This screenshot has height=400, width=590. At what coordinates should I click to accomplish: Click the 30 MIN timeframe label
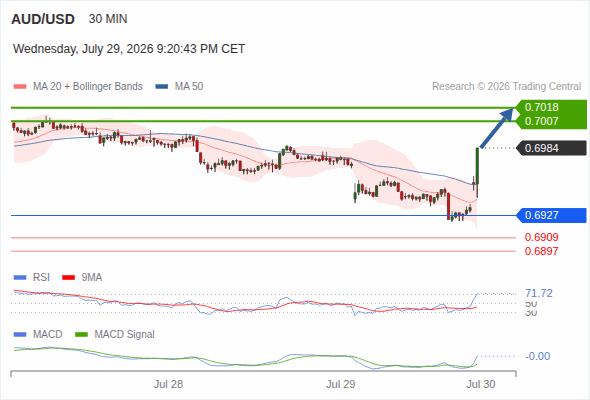108,19
